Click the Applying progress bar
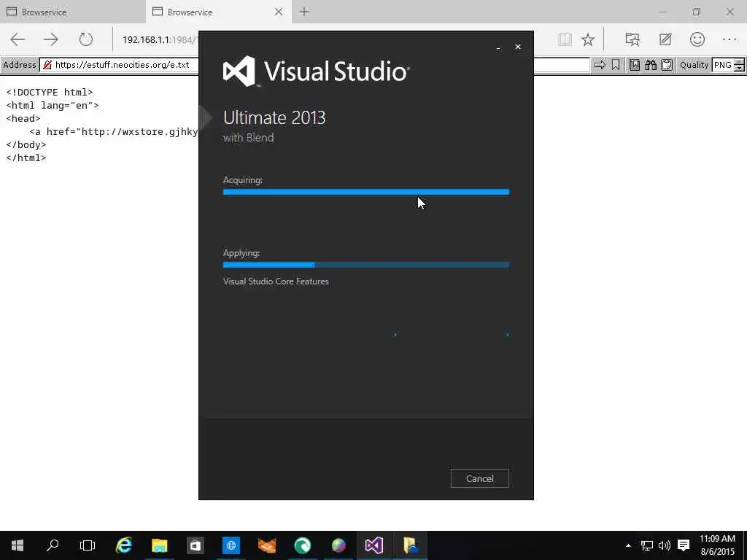The width and height of the screenshot is (747, 560). [x=366, y=265]
